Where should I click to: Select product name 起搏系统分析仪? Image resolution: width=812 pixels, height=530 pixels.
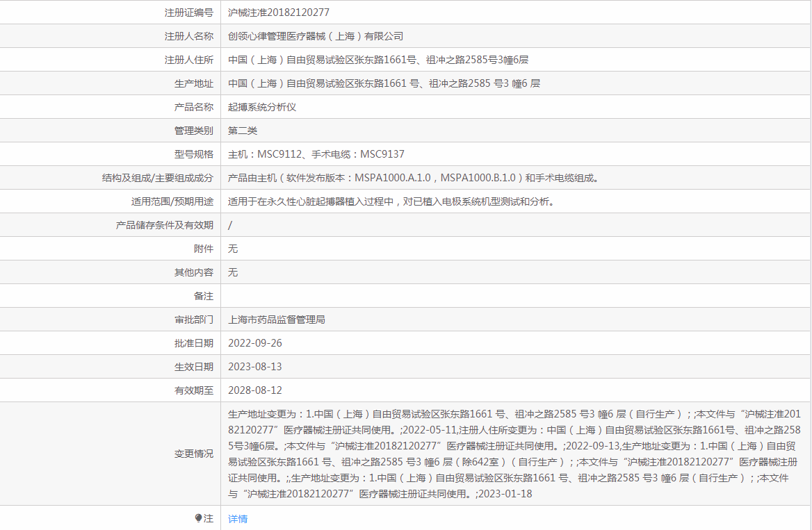[262, 107]
